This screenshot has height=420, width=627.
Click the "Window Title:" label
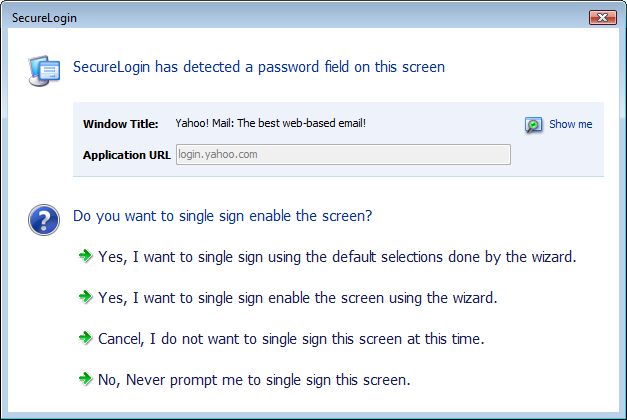pos(121,124)
